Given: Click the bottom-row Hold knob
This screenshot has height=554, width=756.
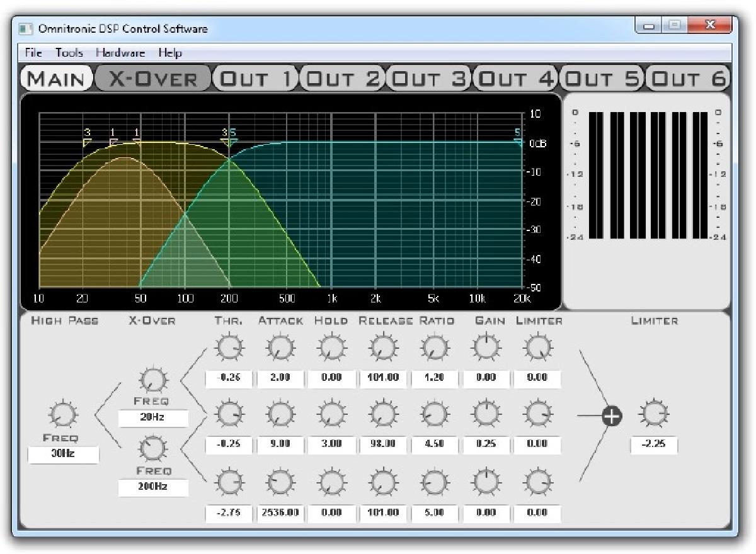Looking at the screenshot, I should [331, 482].
